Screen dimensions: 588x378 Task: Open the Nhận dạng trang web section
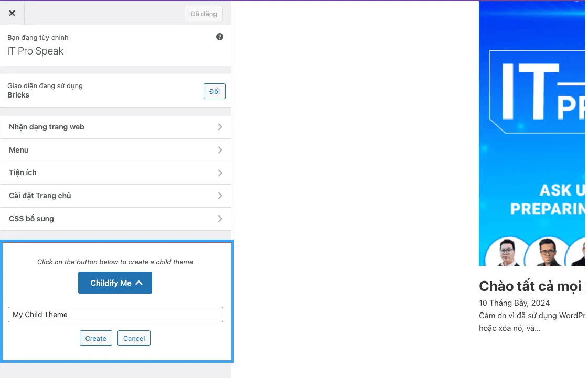[115, 127]
